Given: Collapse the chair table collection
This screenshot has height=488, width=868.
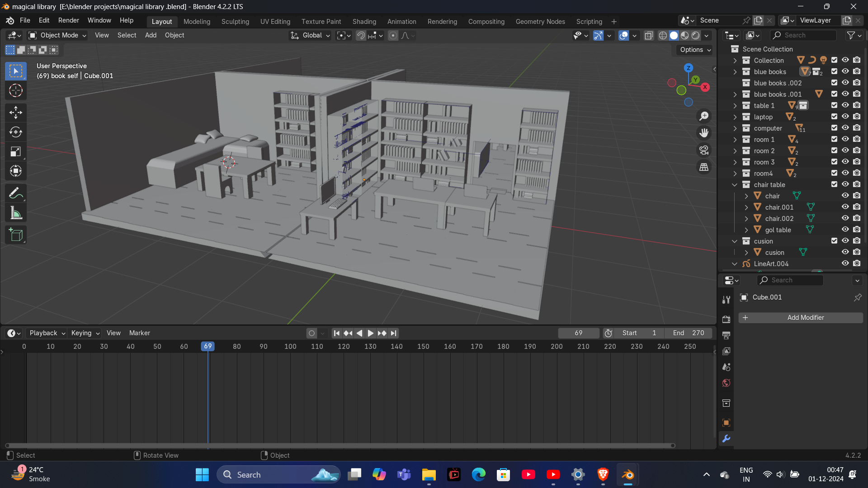Looking at the screenshot, I should 735,185.
